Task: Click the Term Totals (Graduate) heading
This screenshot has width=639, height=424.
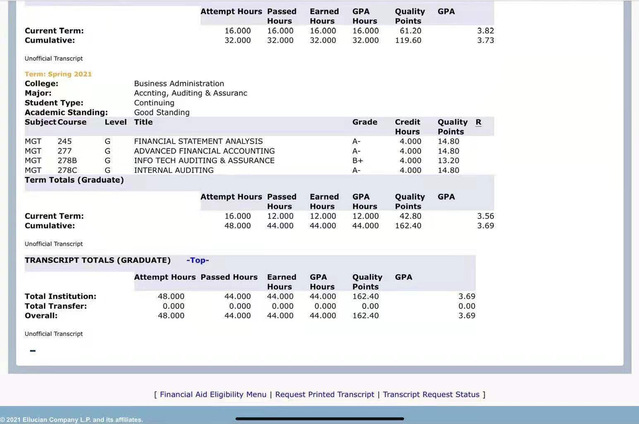Action: (73, 180)
